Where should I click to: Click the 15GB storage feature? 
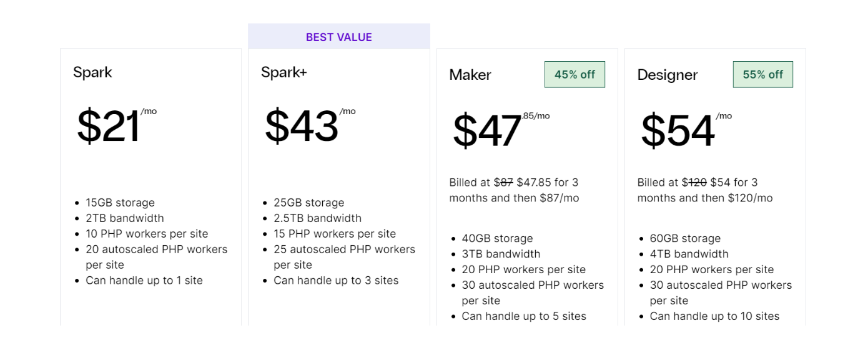[120, 203]
